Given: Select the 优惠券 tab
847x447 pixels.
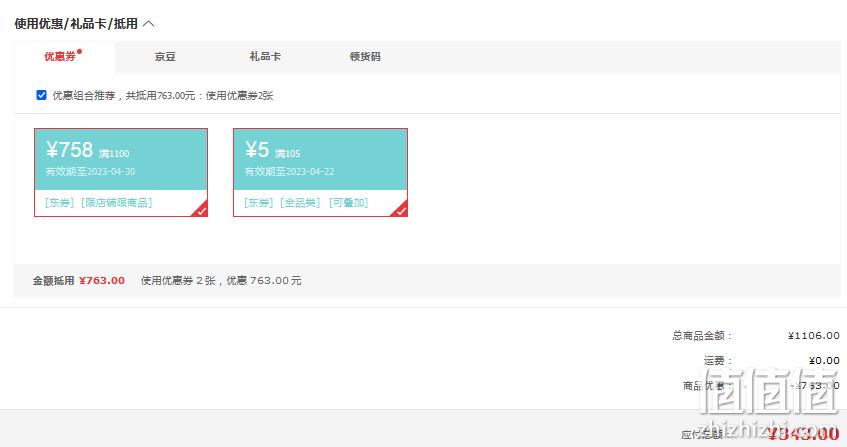Looking at the screenshot, I should 65,57.
